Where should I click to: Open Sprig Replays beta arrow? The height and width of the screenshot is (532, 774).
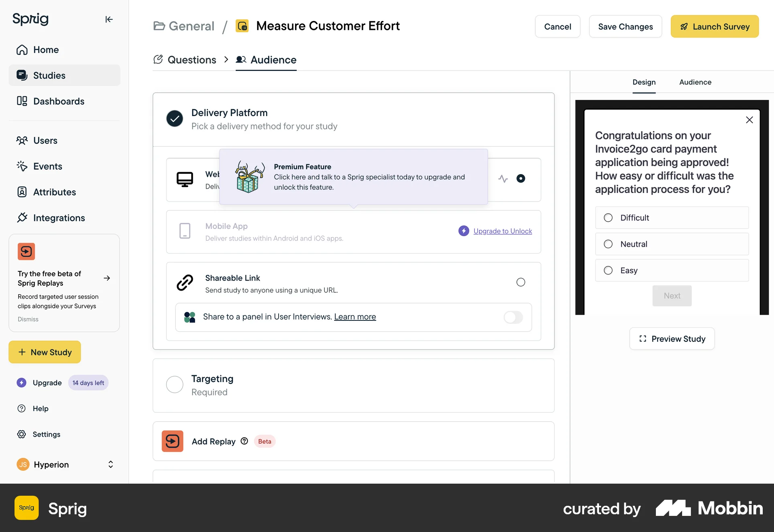click(107, 278)
